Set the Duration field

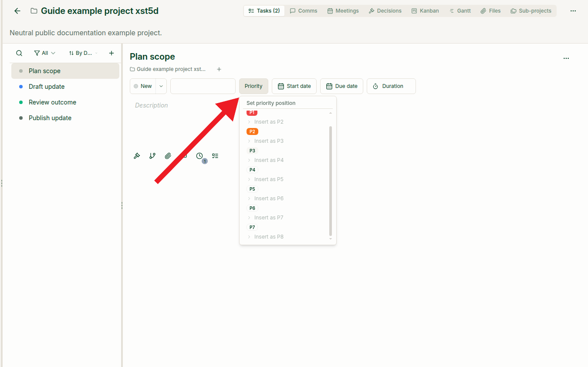coord(391,86)
